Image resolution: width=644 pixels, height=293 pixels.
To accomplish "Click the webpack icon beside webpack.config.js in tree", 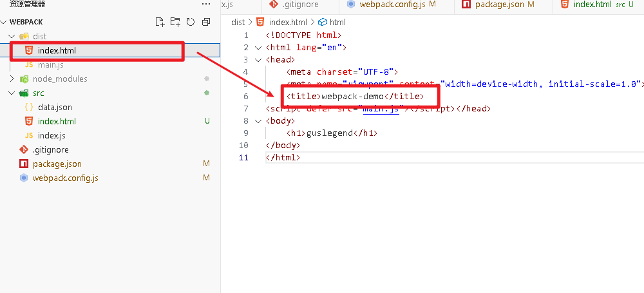I will point(24,178).
